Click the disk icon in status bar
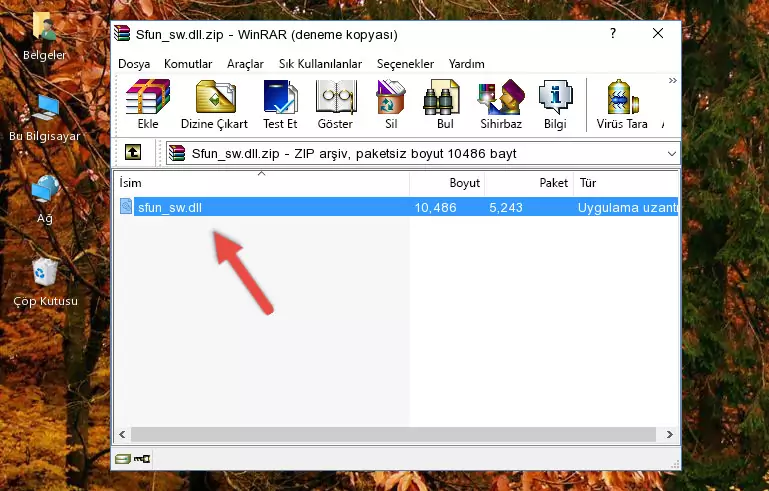The height and width of the screenshot is (491, 769). 123,459
